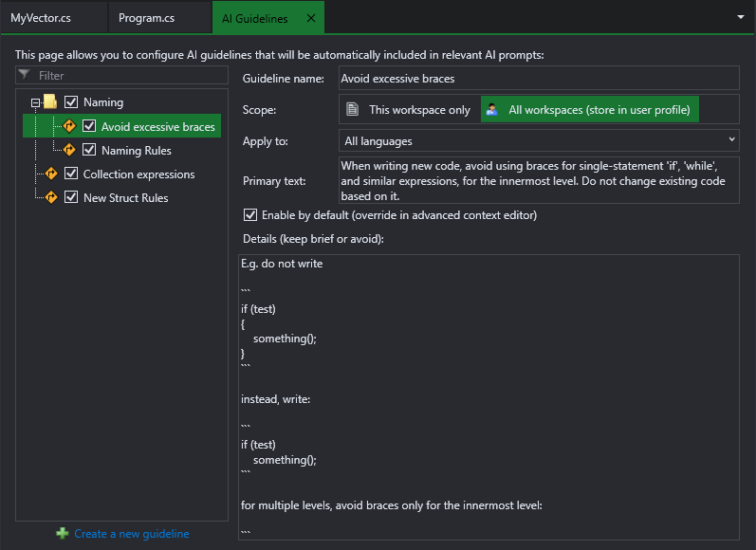Click the 'instead, write:' line in Details

276,399
